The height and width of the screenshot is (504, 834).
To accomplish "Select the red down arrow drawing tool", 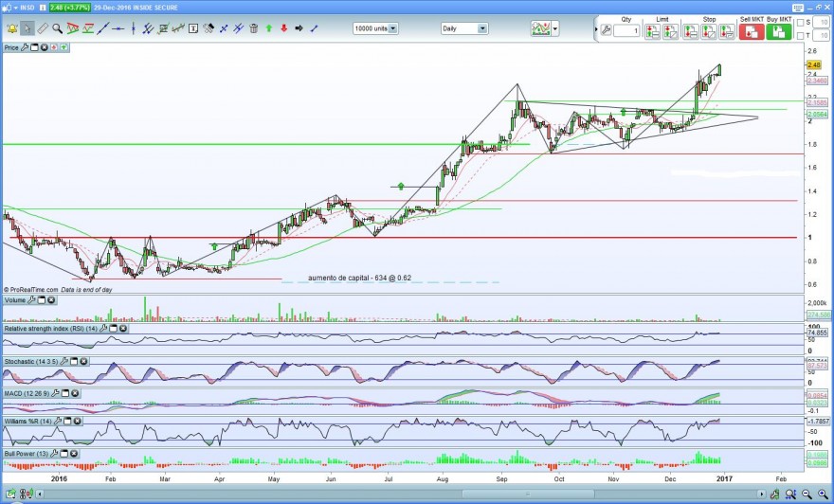I will pos(284,28).
